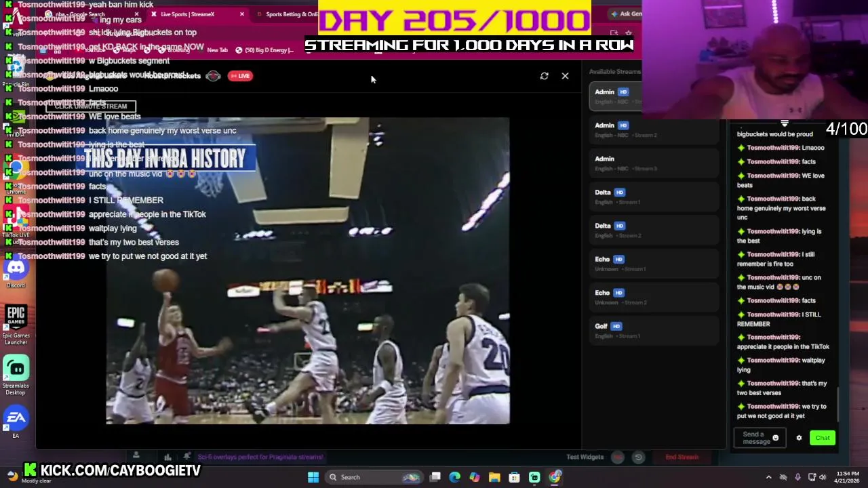Click the End Stream button
Screen dimensions: 868x488
(682, 457)
